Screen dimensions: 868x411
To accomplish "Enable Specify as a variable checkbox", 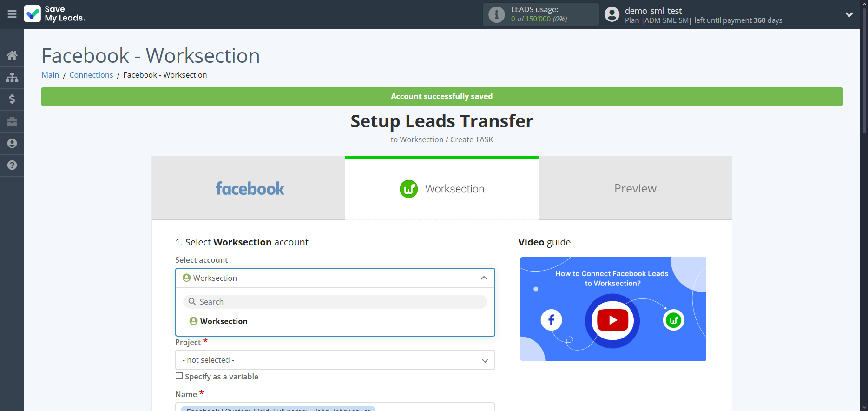I will [179, 376].
